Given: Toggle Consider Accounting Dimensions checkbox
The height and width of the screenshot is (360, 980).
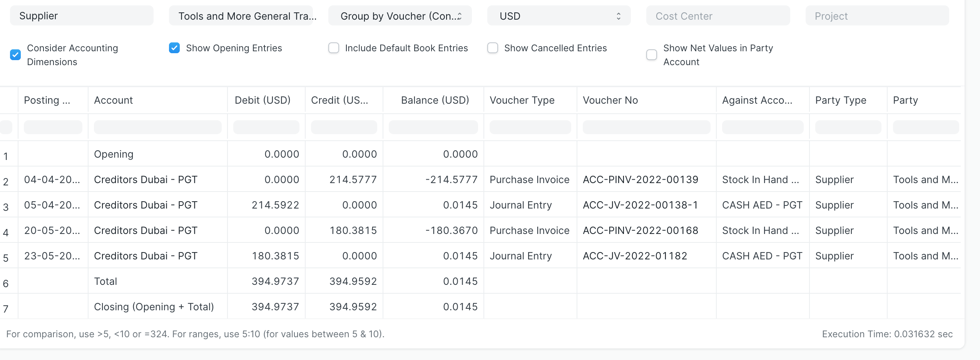Looking at the screenshot, I should [15, 55].
